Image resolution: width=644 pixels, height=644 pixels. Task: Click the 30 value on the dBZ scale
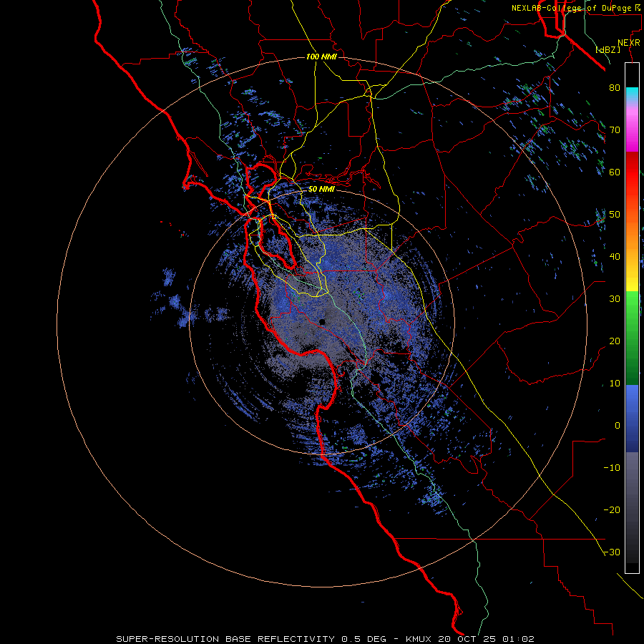coord(615,299)
